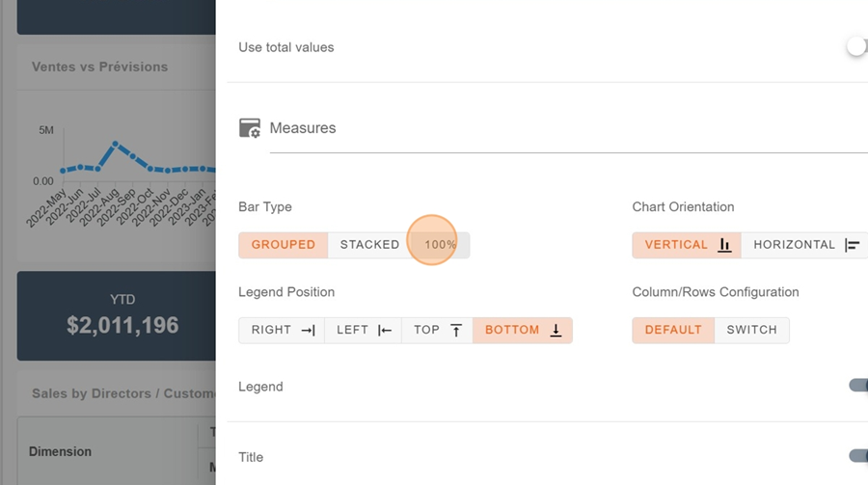Image resolution: width=868 pixels, height=485 pixels.
Task: Click the Measures settings table icon
Action: [x=250, y=128]
